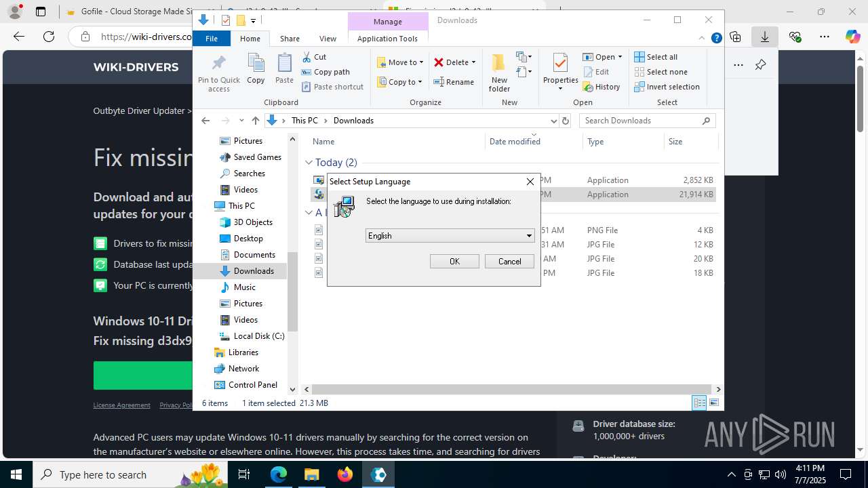868x488 pixels.
Task: Click quick access toolbar properties icon
Action: coord(226,20)
